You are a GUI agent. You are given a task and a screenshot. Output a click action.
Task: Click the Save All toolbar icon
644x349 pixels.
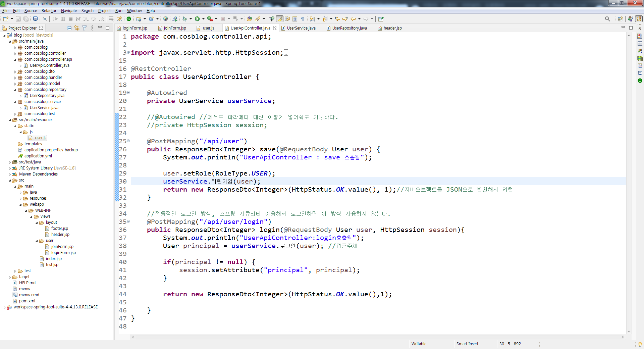tap(26, 19)
